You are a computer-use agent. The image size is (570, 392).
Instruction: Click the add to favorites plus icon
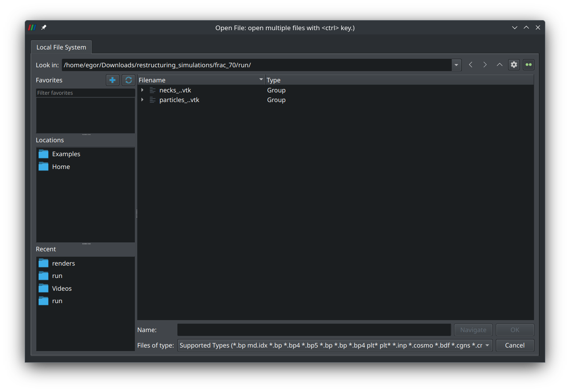pos(112,80)
